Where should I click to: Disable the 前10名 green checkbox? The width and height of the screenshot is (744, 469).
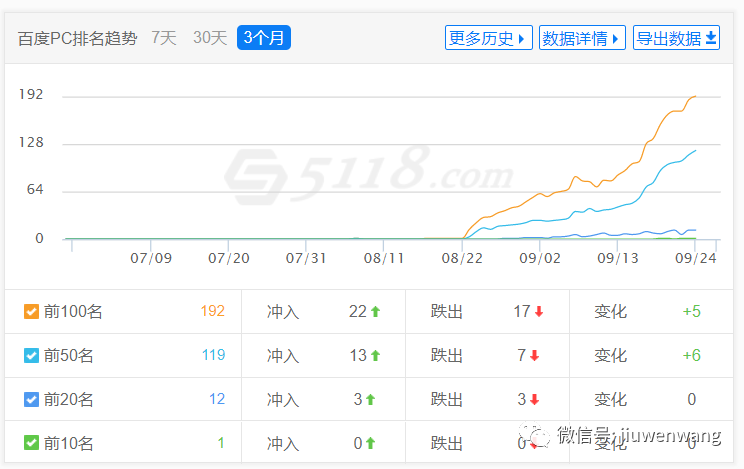pyautogui.click(x=31, y=443)
